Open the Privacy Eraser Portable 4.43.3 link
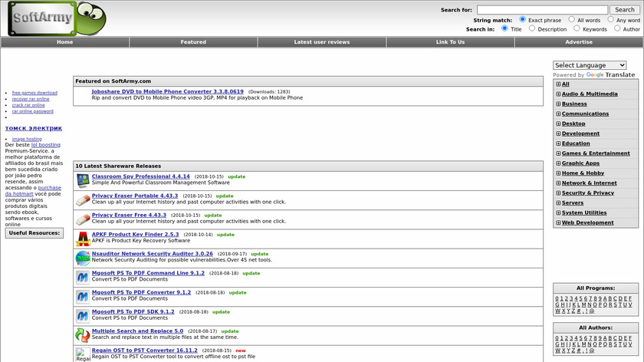 coord(135,196)
